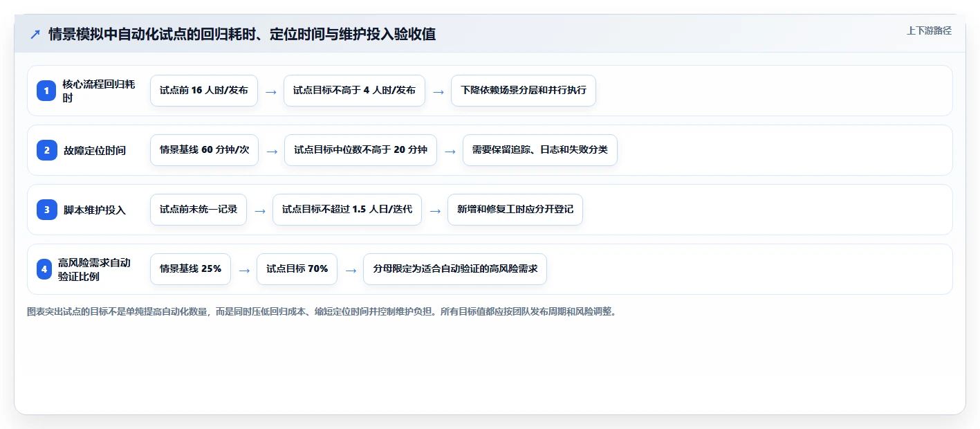Select the 分母限定为适合自动验证的高风险需求 chip
This screenshot has height=429, width=980.
click(455, 269)
